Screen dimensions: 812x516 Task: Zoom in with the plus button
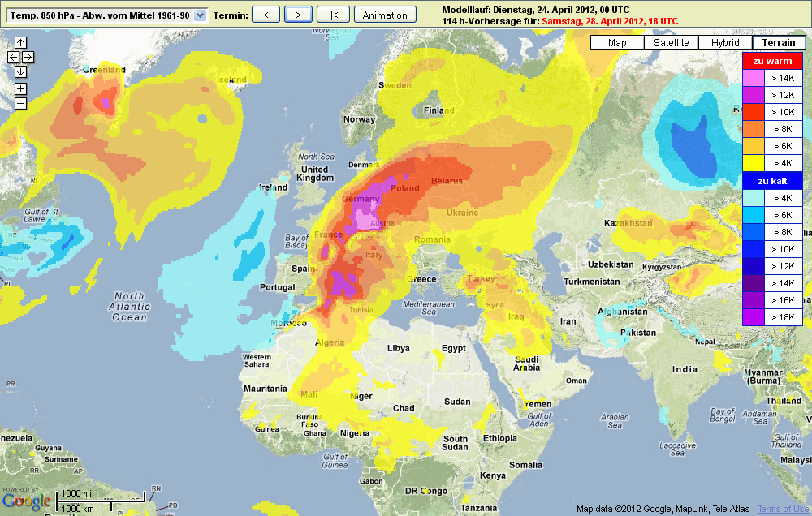[21, 89]
